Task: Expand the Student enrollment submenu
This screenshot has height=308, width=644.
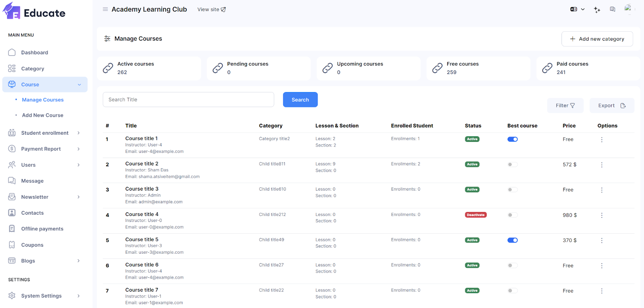Action: [x=44, y=133]
